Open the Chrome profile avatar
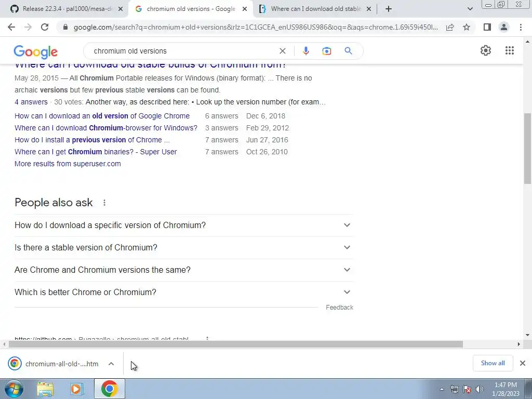 (x=504, y=27)
